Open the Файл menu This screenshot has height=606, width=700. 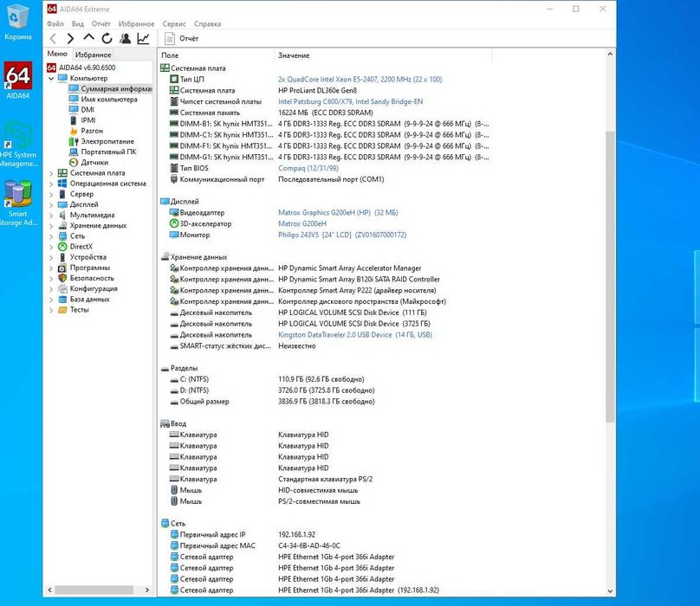pyautogui.click(x=55, y=24)
